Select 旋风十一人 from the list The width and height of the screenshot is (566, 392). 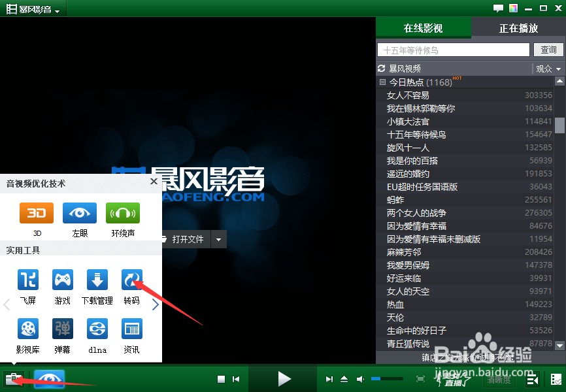pos(465,147)
